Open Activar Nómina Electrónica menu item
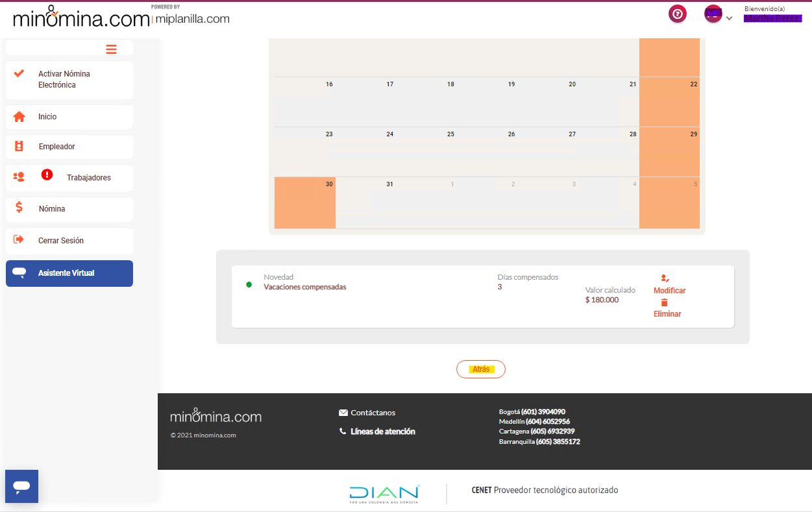Viewport: 812px width, 512px height. (69, 80)
